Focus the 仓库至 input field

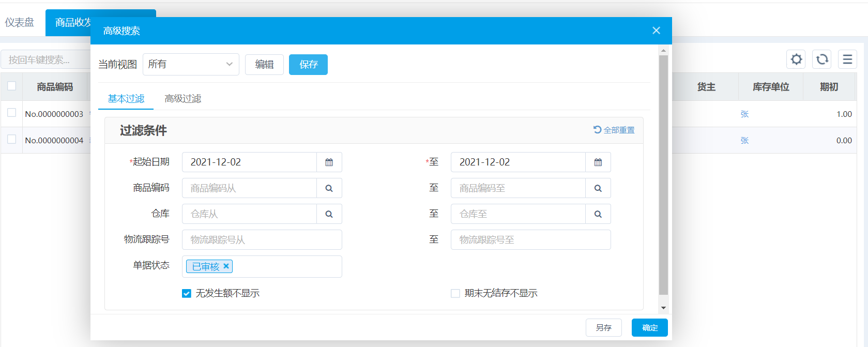[x=518, y=214]
